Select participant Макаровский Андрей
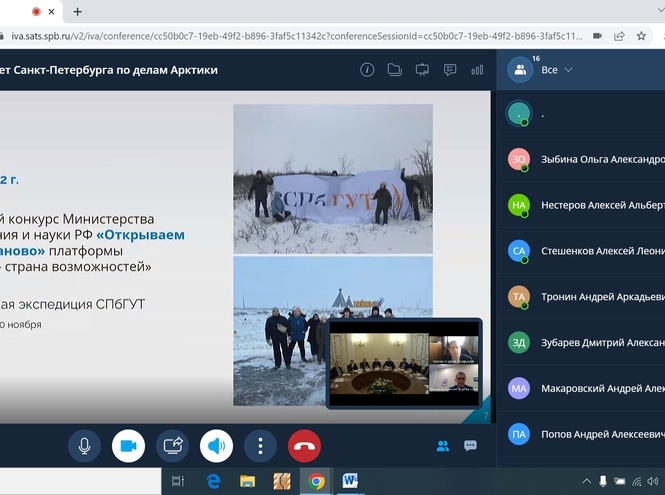Viewport: 665px width, 495px height. [x=581, y=388]
